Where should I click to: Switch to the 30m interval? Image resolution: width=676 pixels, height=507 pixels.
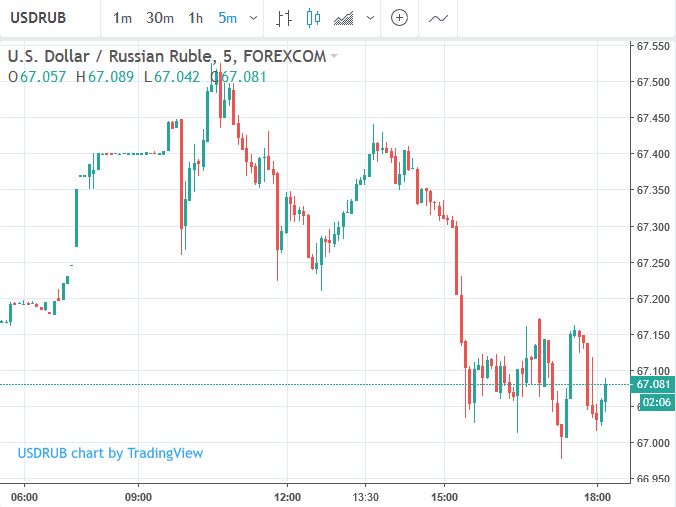coord(160,18)
